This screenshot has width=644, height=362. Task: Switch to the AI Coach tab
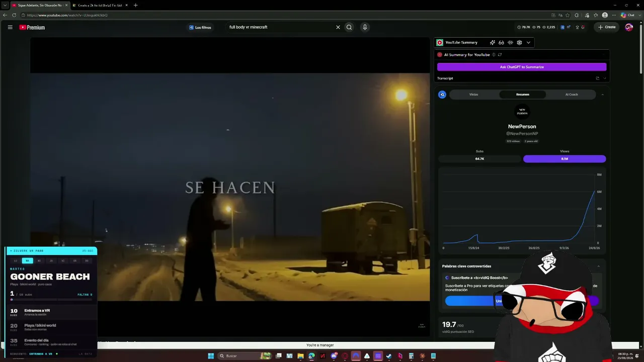pyautogui.click(x=572, y=95)
